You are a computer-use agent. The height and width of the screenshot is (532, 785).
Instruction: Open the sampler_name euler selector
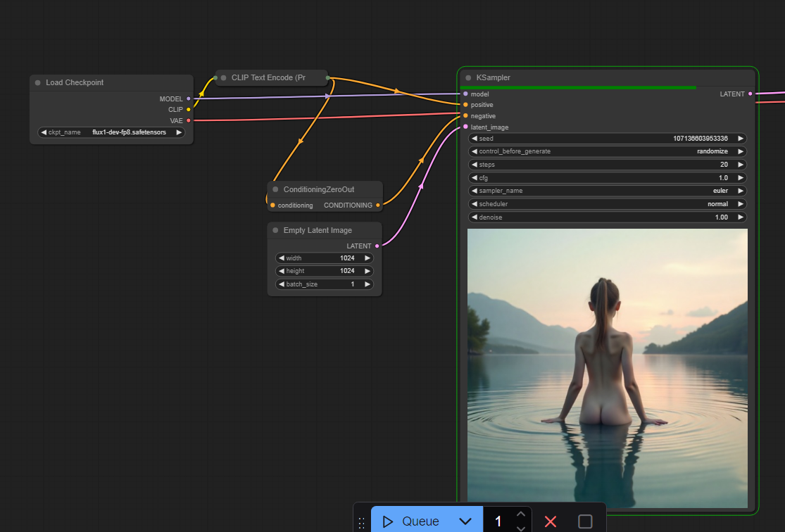pos(608,191)
